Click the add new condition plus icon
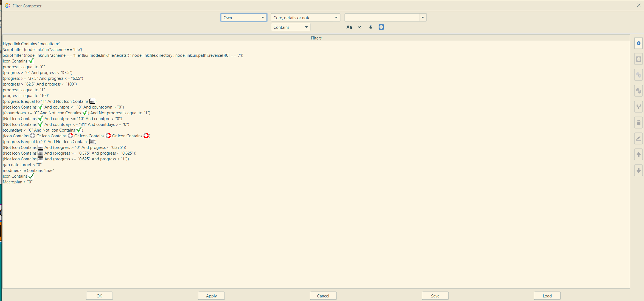The height and width of the screenshot is (301, 644). tap(639, 43)
